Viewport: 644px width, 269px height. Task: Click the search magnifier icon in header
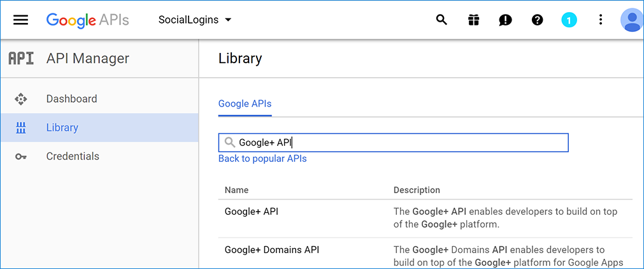coord(441,20)
